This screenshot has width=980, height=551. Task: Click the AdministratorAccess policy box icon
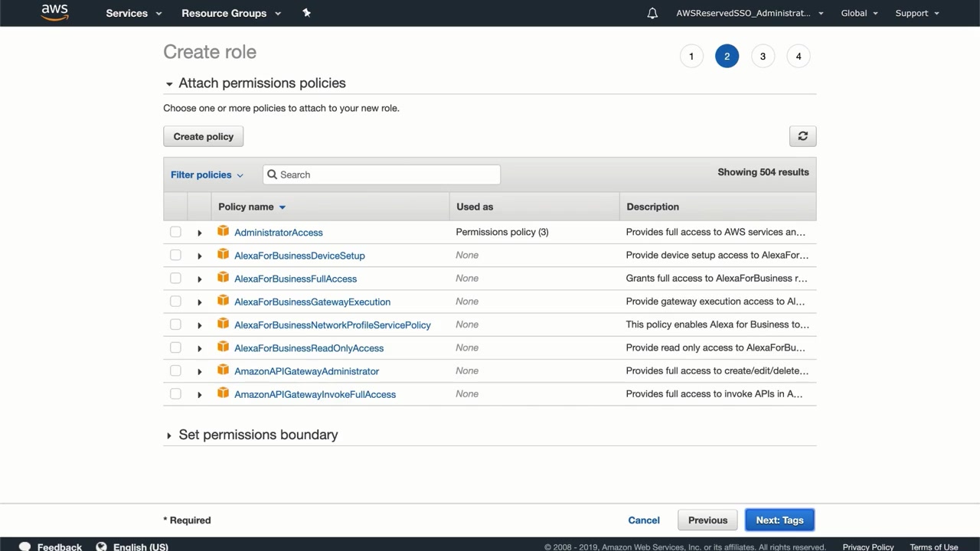point(223,231)
